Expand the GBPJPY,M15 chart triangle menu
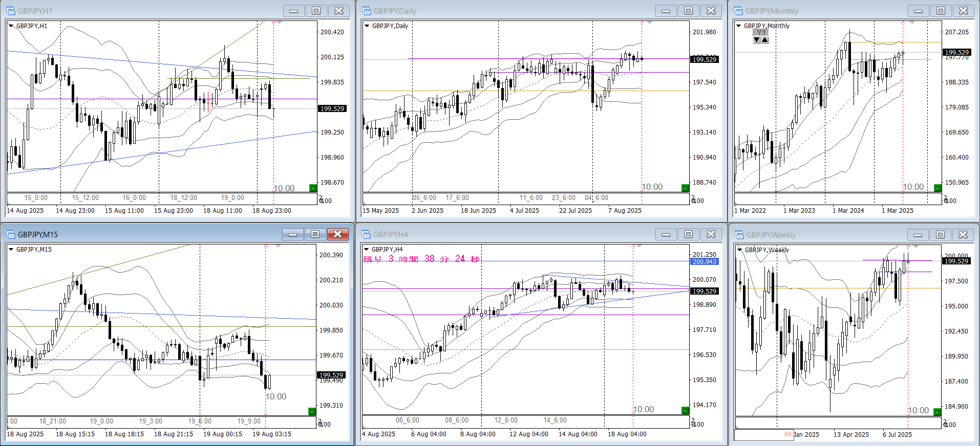The height and width of the screenshot is (446, 980). 11,249
